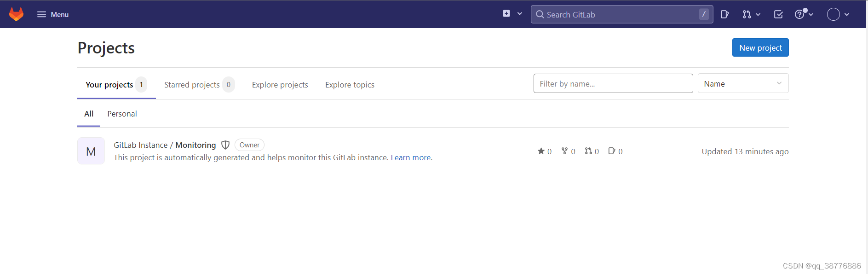Image resolution: width=868 pixels, height=274 pixels.
Task: Open the Help question mark dropdown
Action: coord(804,14)
